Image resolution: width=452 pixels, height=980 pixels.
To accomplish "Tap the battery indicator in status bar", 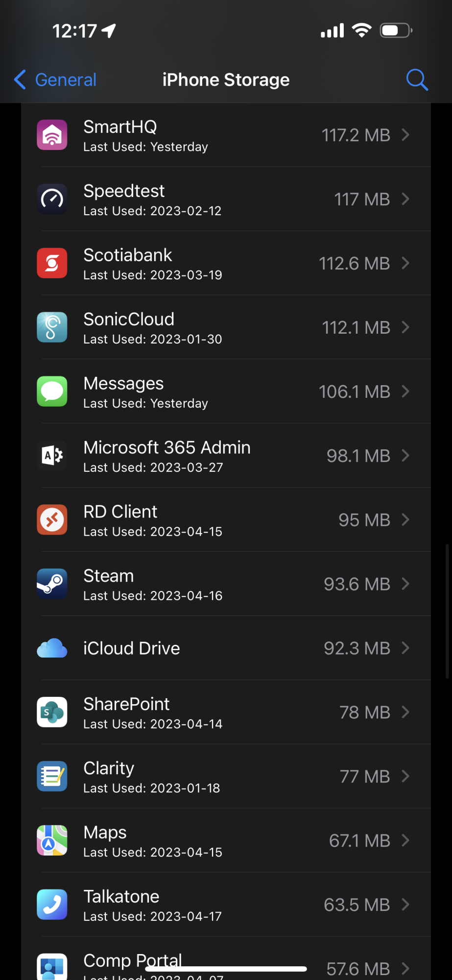I will coord(396,31).
